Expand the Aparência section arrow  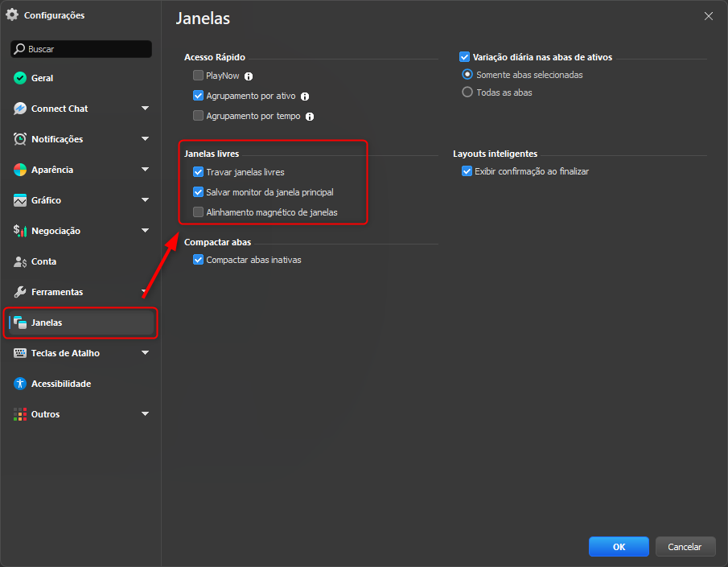[x=146, y=170]
